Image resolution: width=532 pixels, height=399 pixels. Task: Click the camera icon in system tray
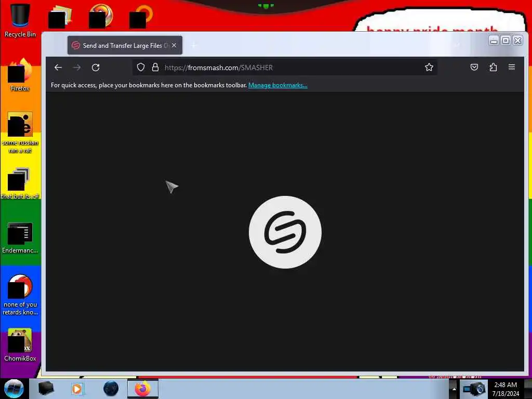coord(474,389)
